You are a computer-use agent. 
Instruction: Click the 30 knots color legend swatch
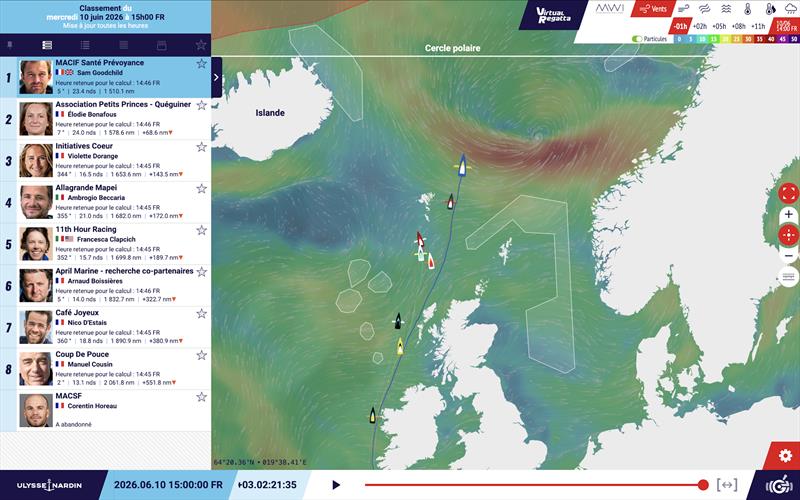click(x=748, y=39)
